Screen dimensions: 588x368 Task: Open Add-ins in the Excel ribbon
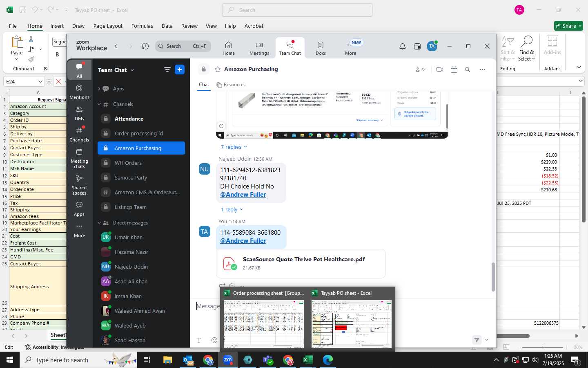click(x=552, y=45)
